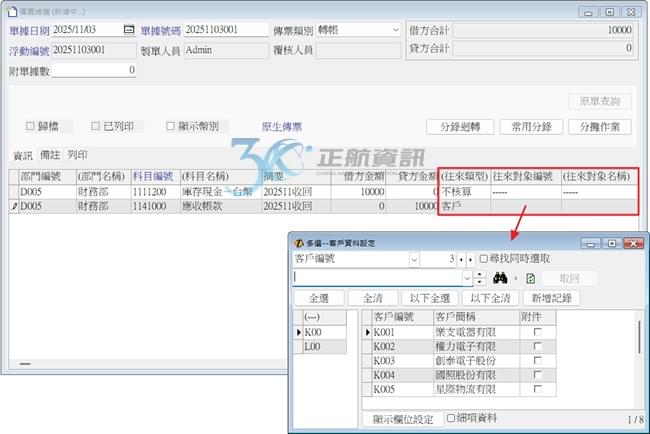The height and width of the screenshot is (434, 650).
Task: Click the 以下全選 button
Action: 430,298
